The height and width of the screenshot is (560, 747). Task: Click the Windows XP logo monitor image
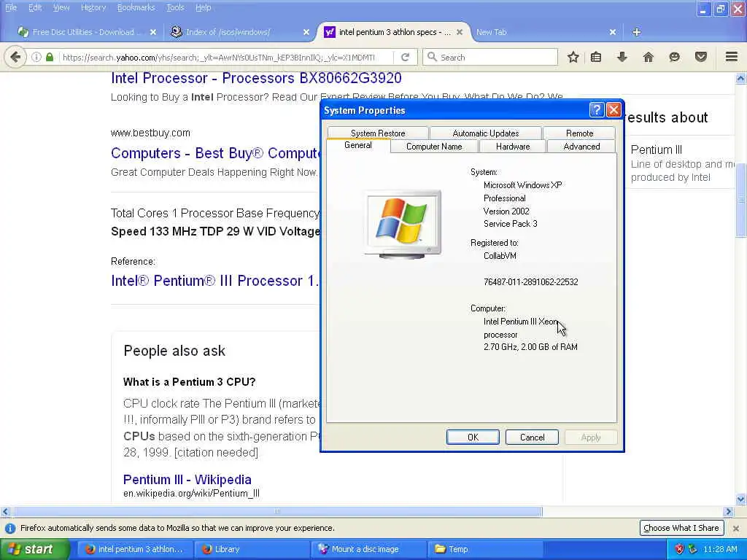tap(403, 224)
